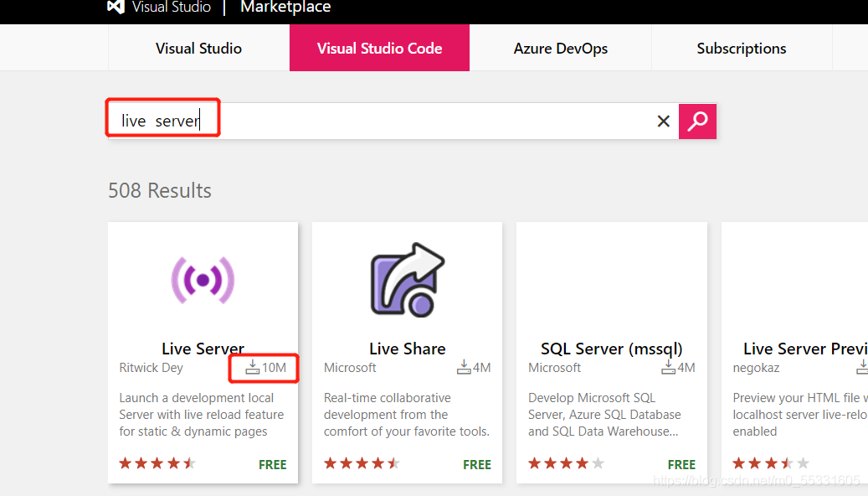Screen dimensions: 868x496
Task: Click the Visual Studio logo icon
Action: [116, 7]
